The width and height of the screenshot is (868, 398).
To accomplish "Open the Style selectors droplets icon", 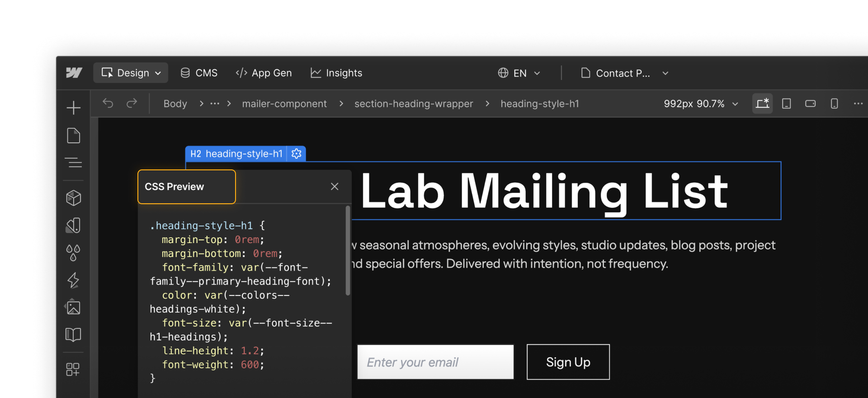I will 73,253.
